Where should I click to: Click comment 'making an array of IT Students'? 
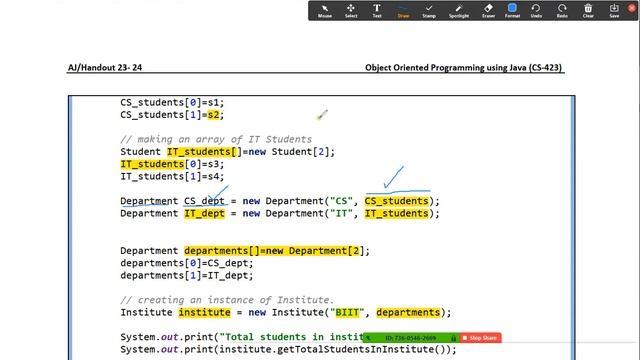click(216, 140)
